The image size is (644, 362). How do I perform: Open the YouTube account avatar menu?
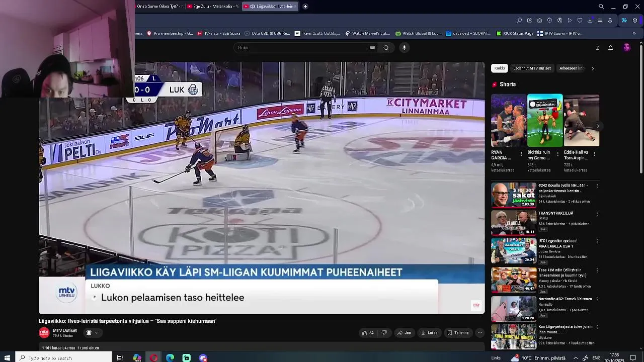point(626,48)
